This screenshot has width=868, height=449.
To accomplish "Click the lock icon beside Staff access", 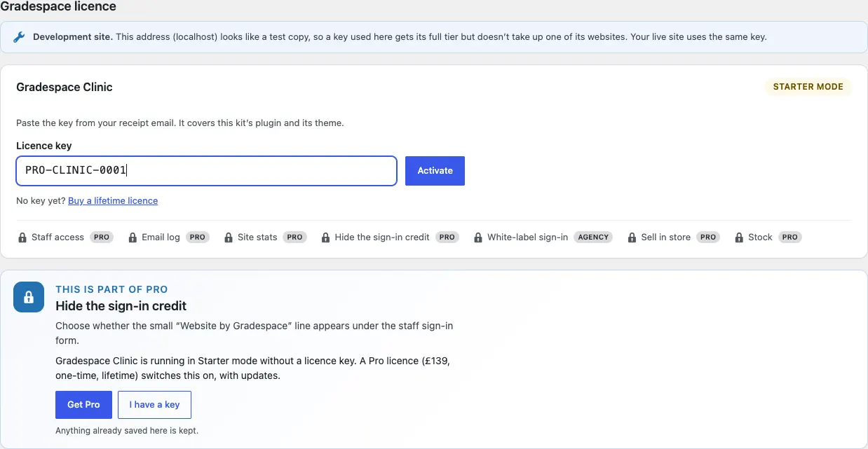I will pos(22,237).
